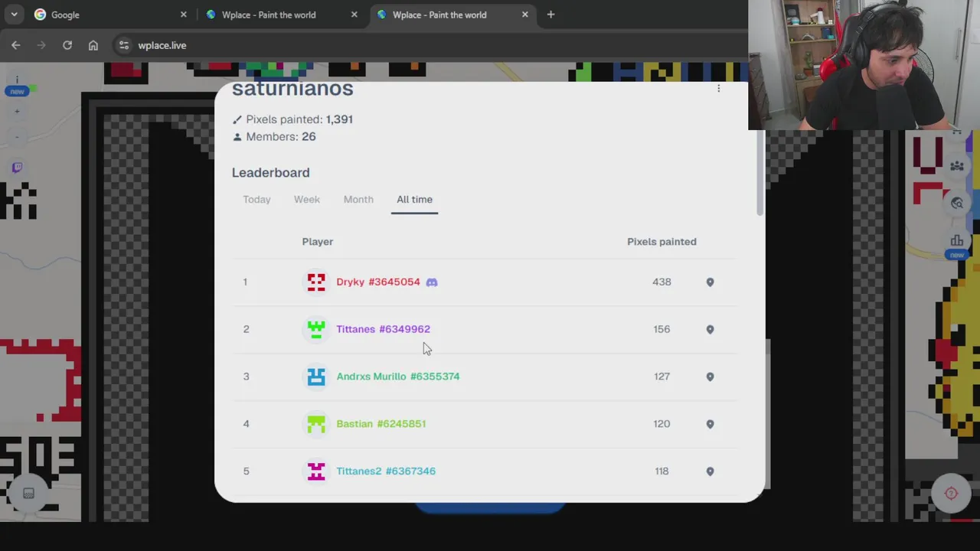This screenshot has width=980, height=551.
Task: Click Tittanes2's magenta avatar icon
Action: [316, 471]
